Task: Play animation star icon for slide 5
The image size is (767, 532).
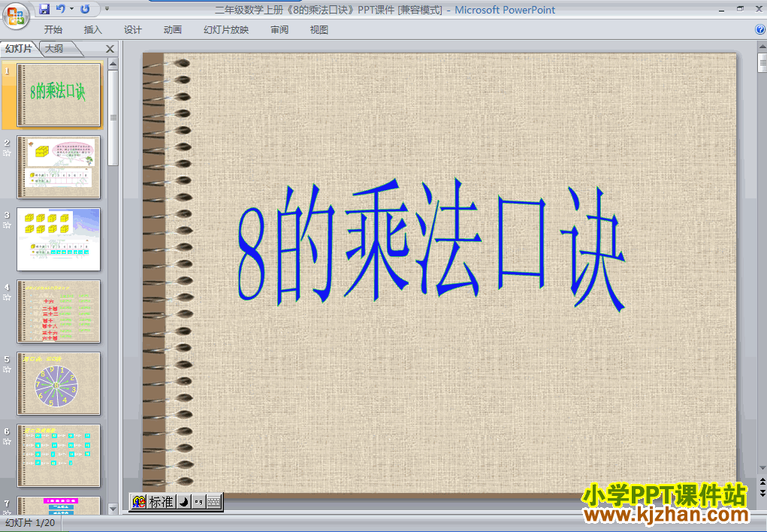Action: (7, 370)
